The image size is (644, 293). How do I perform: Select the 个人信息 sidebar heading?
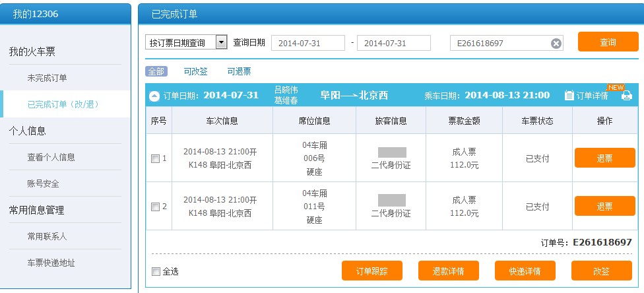pyautogui.click(x=28, y=131)
